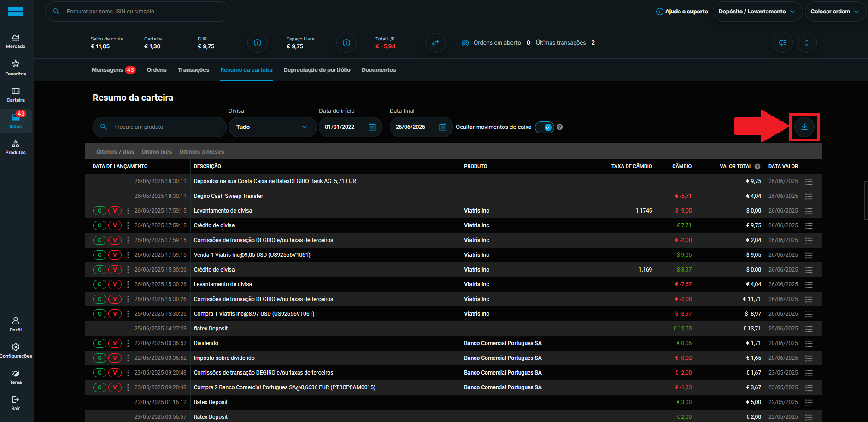The width and height of the screenshot is (868, 422).
Task: Click VALOR TOTAL column header
Action: click(x=736, y=167)
